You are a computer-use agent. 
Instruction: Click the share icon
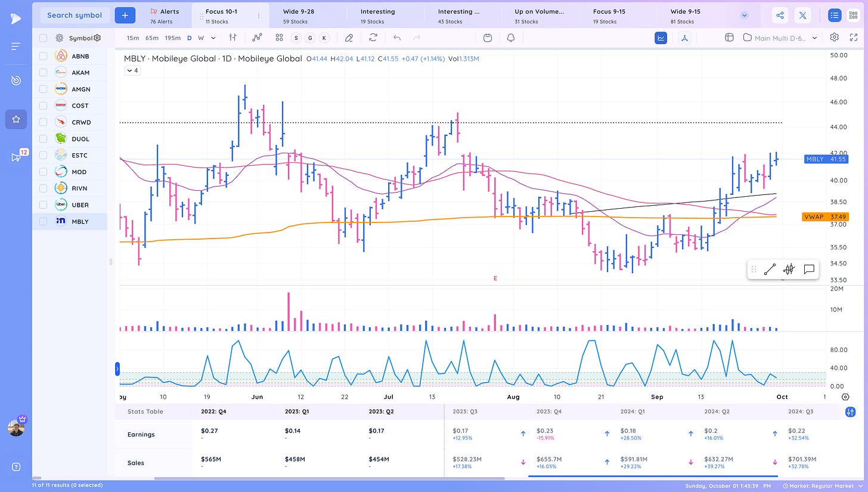(780, 16)
